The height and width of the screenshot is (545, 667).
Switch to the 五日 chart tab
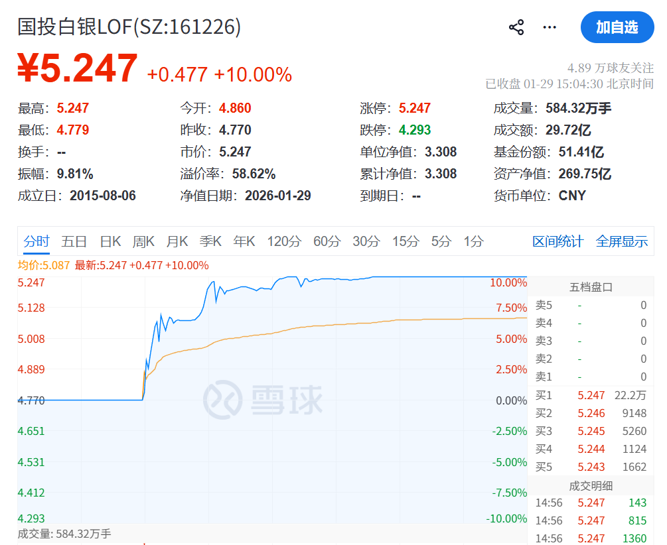pyautogui.click(x=74, y=241)
